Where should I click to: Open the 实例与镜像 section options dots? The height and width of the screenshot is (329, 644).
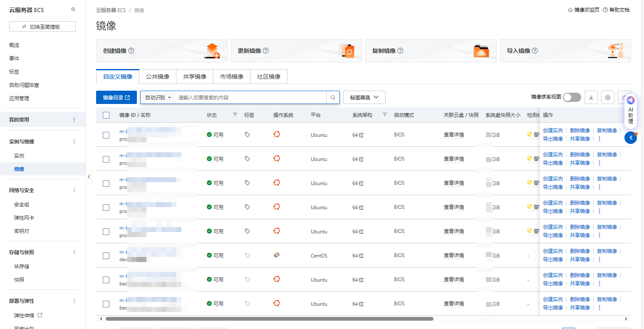tap(74, 142)
